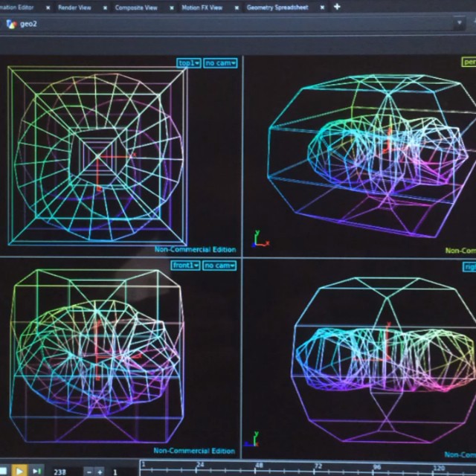This screenshot has height=476, width=476.
Task: Close the Geometry Spreadsheet tab
Action: pos(323,7)
